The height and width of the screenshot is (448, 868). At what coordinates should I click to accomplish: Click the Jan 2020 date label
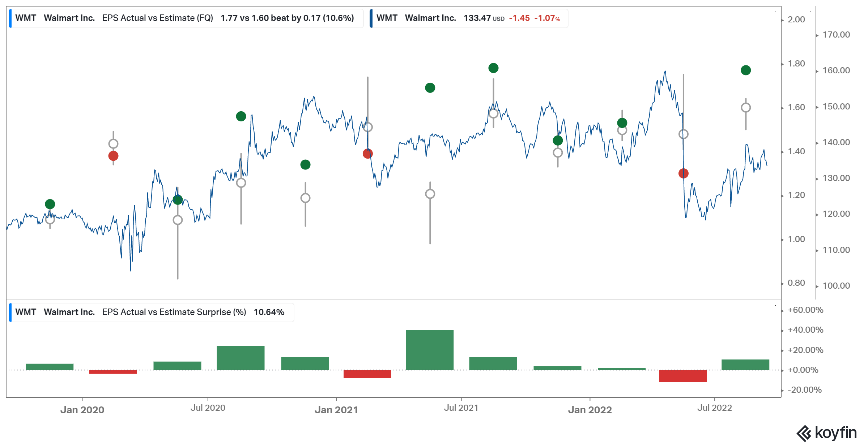pos(82,410)
